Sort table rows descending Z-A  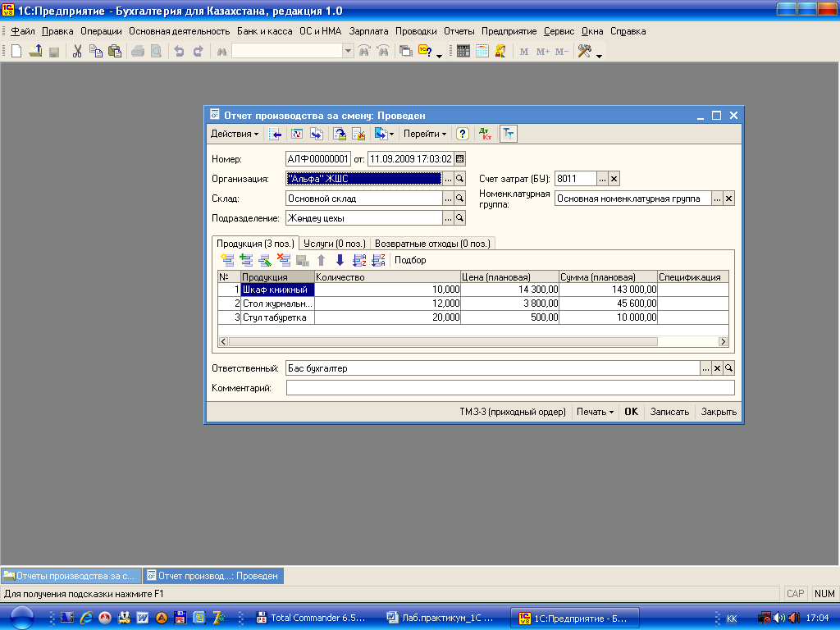378,260
